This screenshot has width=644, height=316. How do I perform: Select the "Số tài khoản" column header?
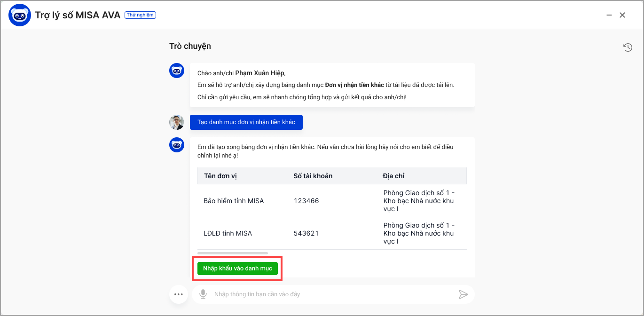pyautogui.click(x=313, y=176)
